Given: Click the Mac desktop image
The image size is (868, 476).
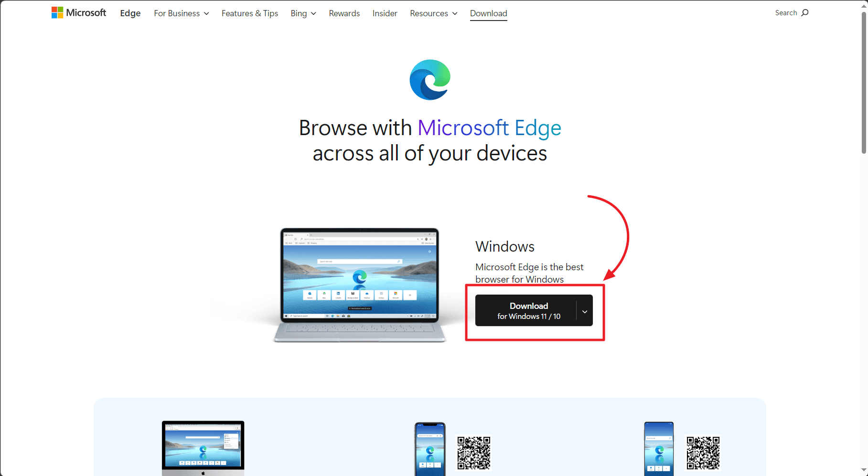Looking at the screenshot, I should (203, 448).
